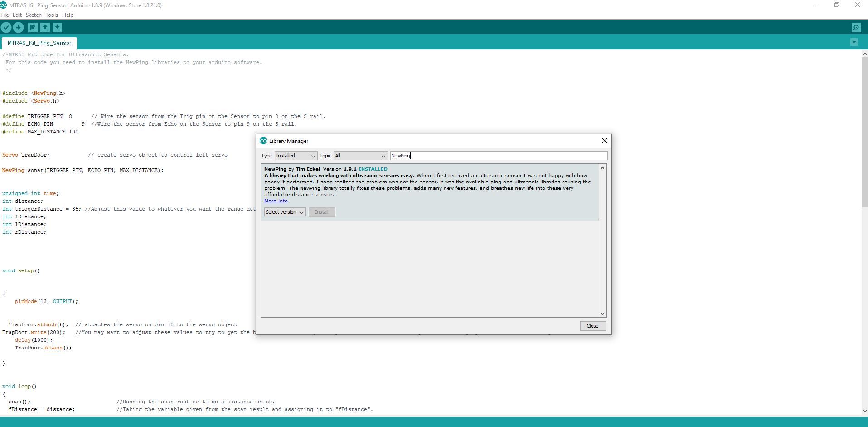Click the library list scroll up arrow
This screenshot has height=427, width=868.
click(x=602, y=168)
